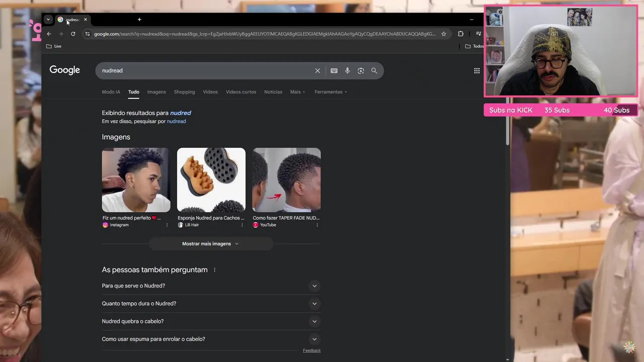Open the Todos bookmarks folder

[474, 46]
